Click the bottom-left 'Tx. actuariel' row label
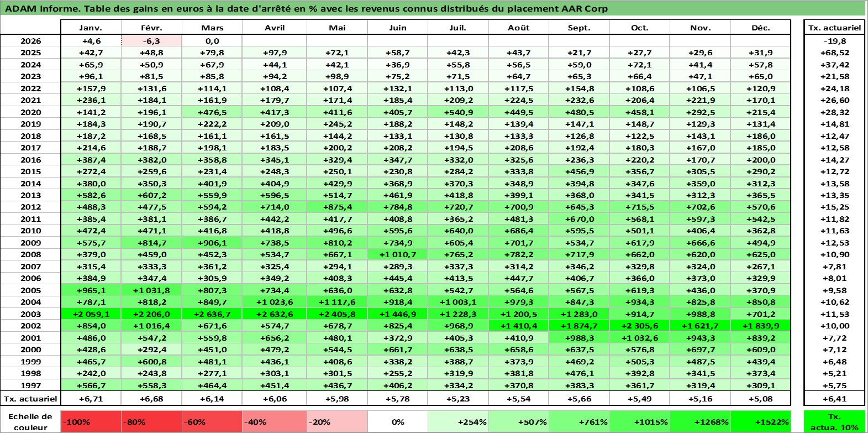The height and width of the screenshot is (433, 868). pyautogui.click(x=30, y=399)
